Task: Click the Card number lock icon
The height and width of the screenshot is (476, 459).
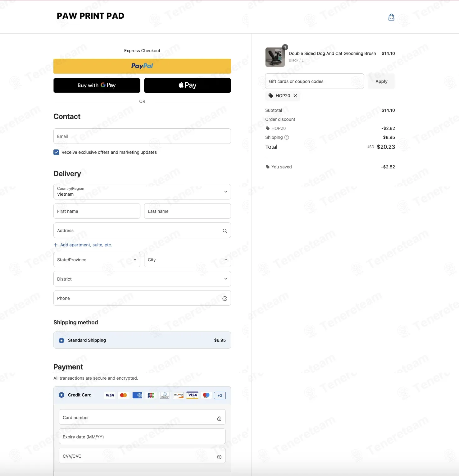Action: 219,419
